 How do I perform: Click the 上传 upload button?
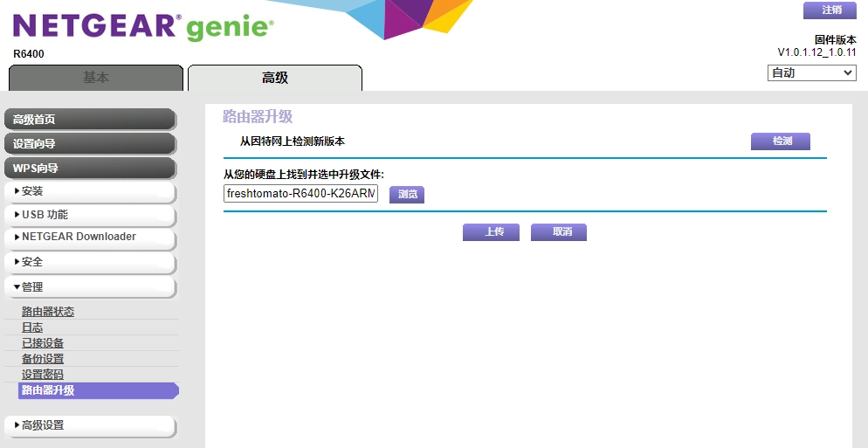pos(491,232)
